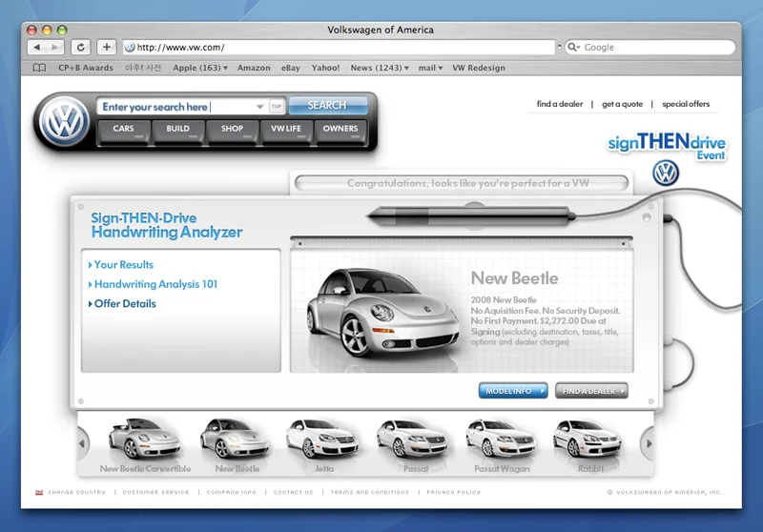Expand Handwriting Analysis 101 section
This screenshot has width=763, height=532.
click(153, 284)
